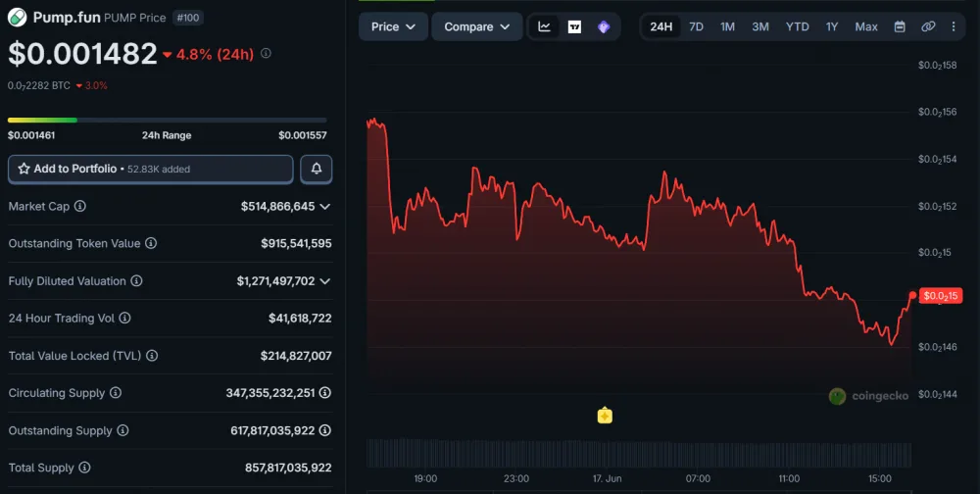Switch to the line chart view icon
The width and height of the screenshot is (980, 494).
[544, 26]
